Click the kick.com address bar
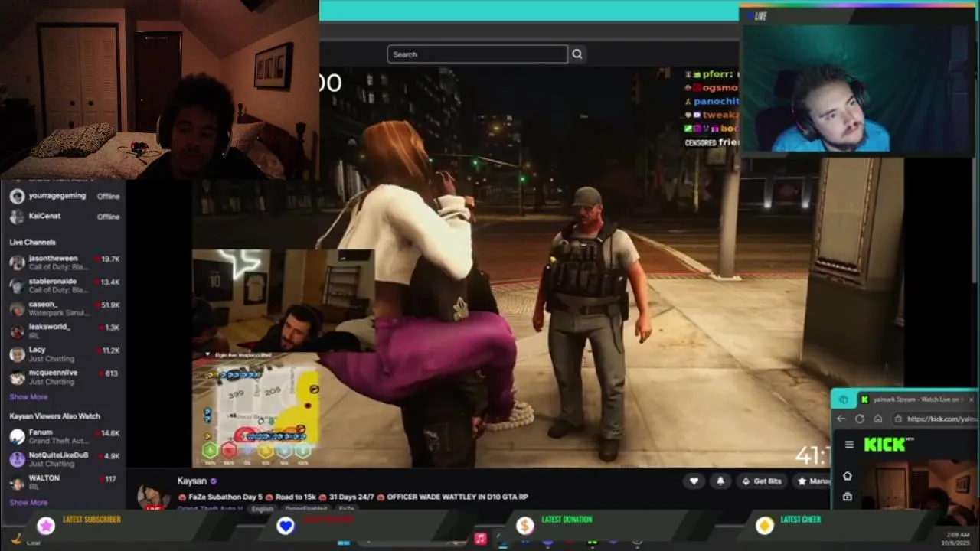Screen dimensions: 980x551 tap(936, 419)
